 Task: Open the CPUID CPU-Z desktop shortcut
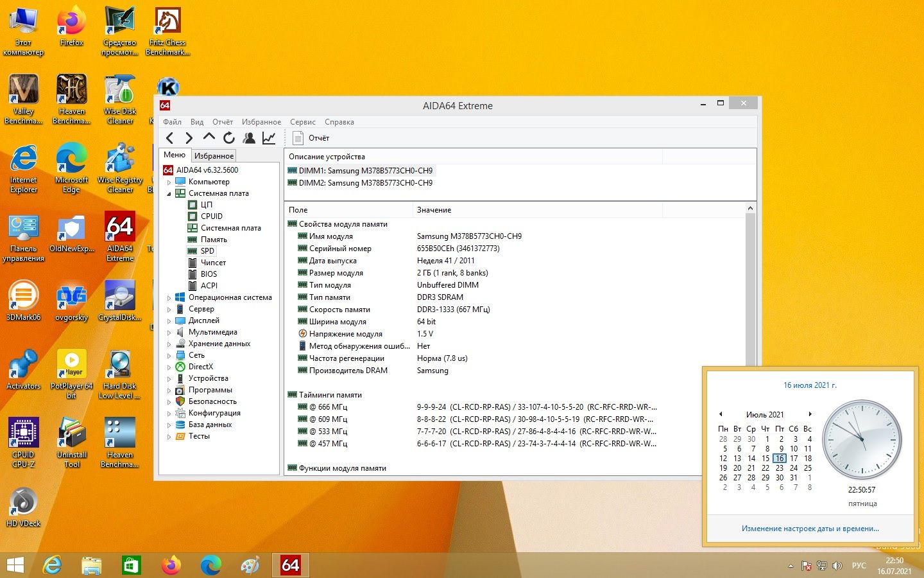click(x=24, y=442)
